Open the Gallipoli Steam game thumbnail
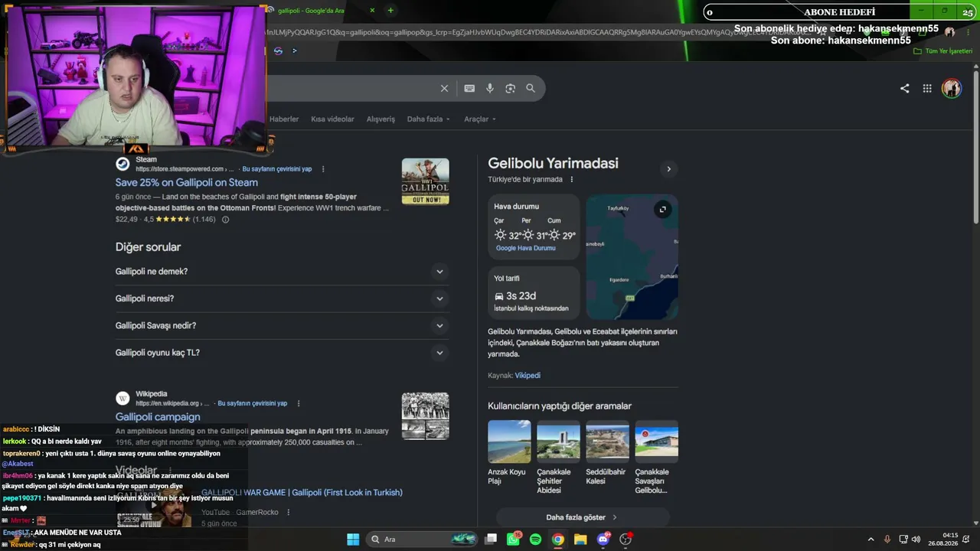 [x=426, y=181]
